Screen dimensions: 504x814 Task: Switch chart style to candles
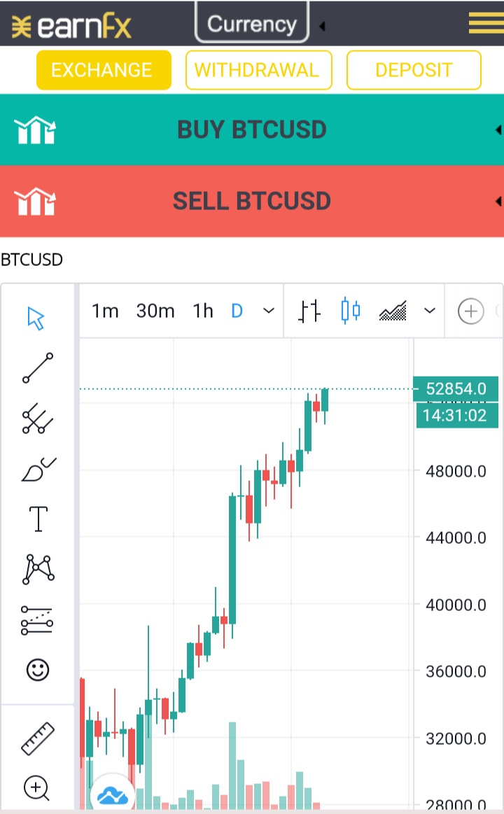click(x=351, y=311)
